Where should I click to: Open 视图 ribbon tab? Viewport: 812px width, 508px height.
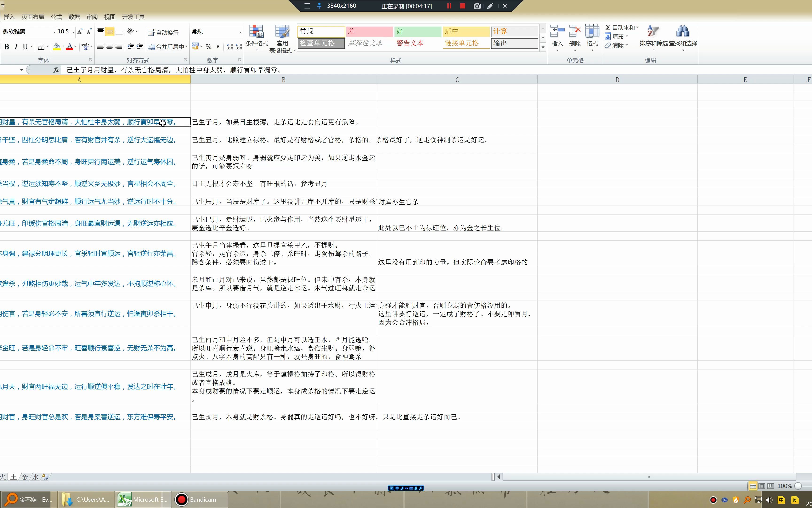[110, 17]
